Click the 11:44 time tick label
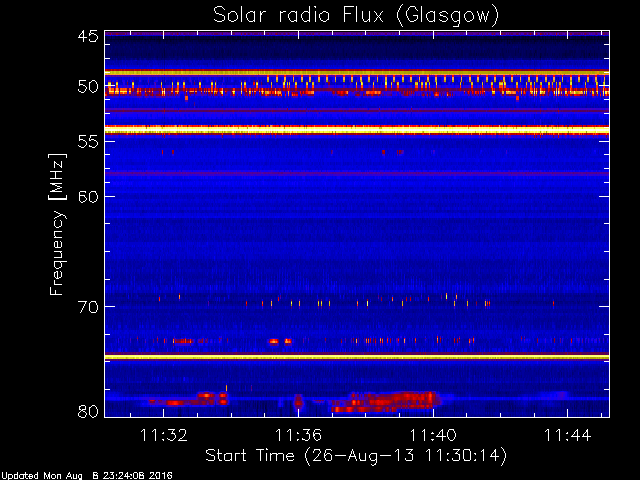The image size is (640, 480). point(568,435)
